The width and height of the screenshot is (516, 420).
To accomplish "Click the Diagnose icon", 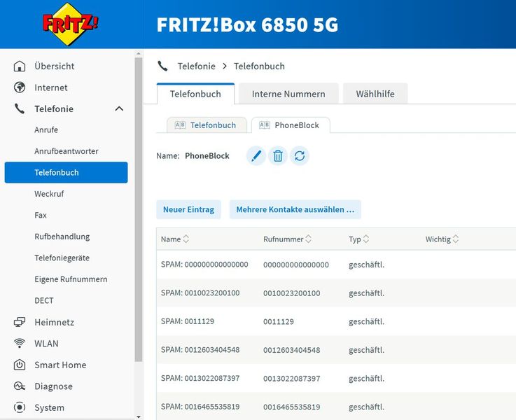I will tap(20, 386).
